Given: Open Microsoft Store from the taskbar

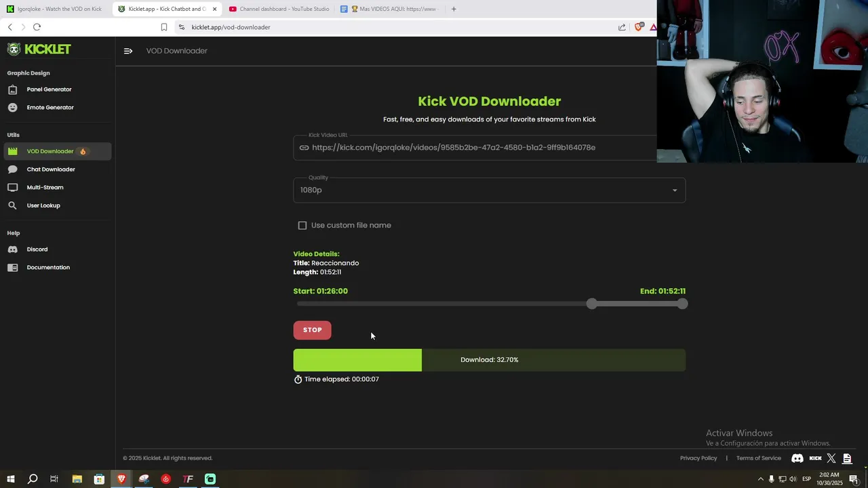Looking at the screenshot, I should (x=99, y=479).
